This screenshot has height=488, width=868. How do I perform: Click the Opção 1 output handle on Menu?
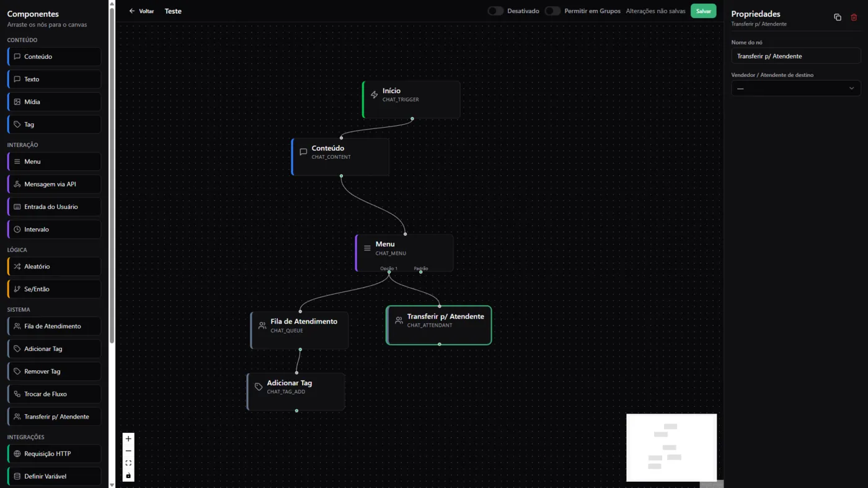389,272
